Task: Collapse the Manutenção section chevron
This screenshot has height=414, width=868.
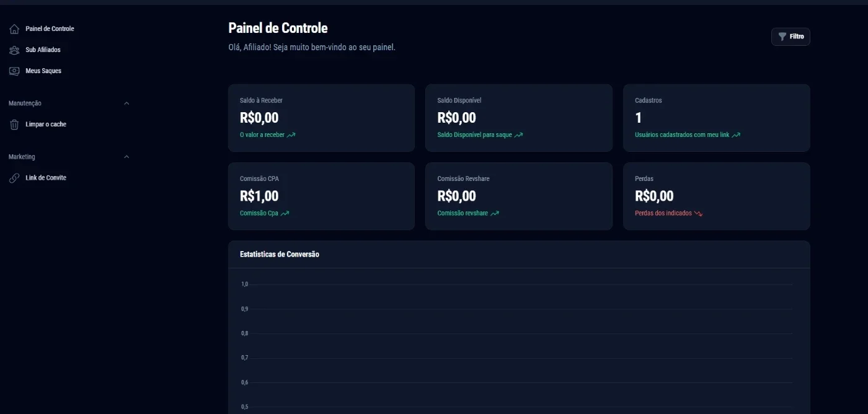Action: pos(126,103)
